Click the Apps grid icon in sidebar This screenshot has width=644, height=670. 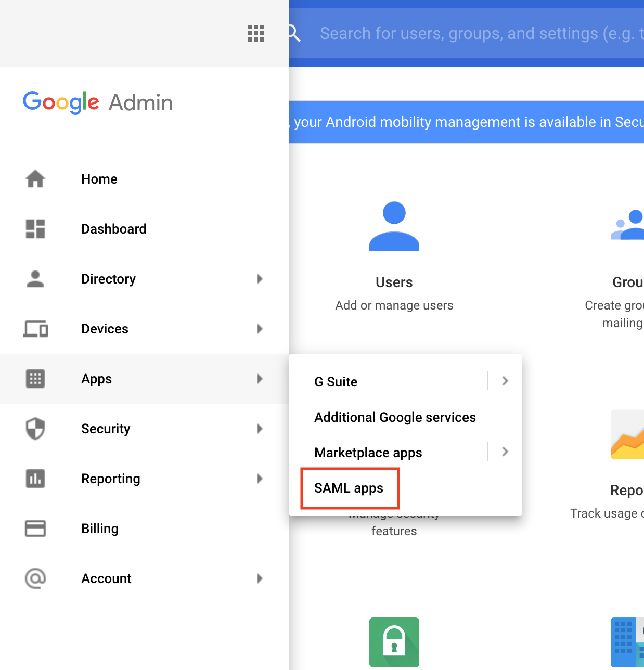[x=35, y=379]
